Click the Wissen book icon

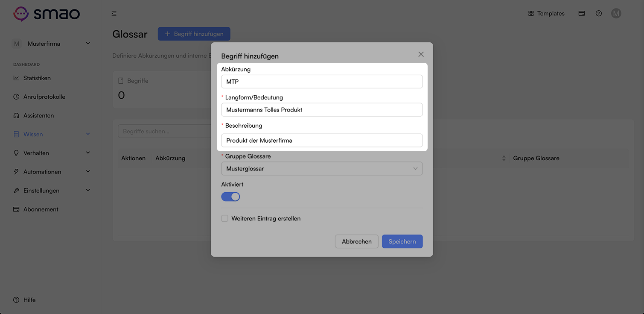tap(16, 135)
